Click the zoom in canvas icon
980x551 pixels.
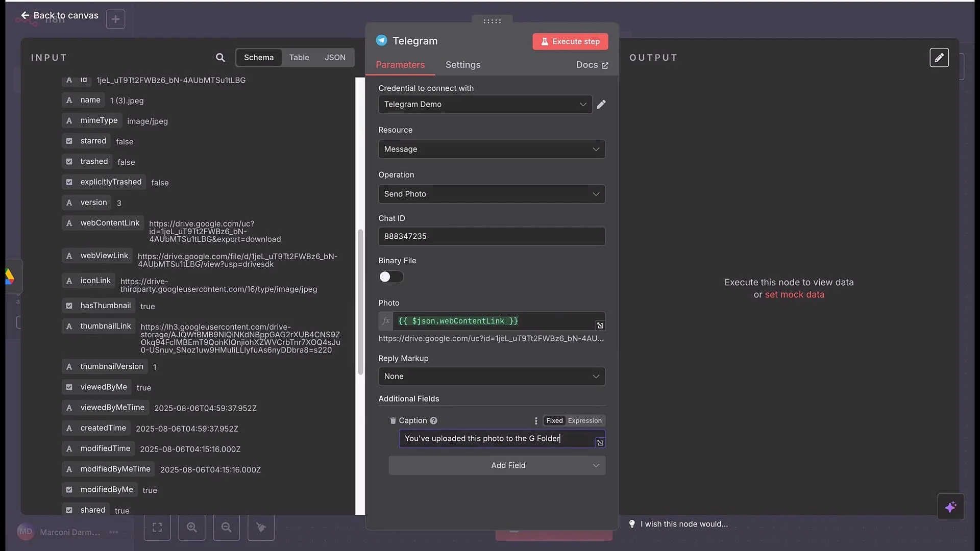pyautogui.click(x=192, y=527)
